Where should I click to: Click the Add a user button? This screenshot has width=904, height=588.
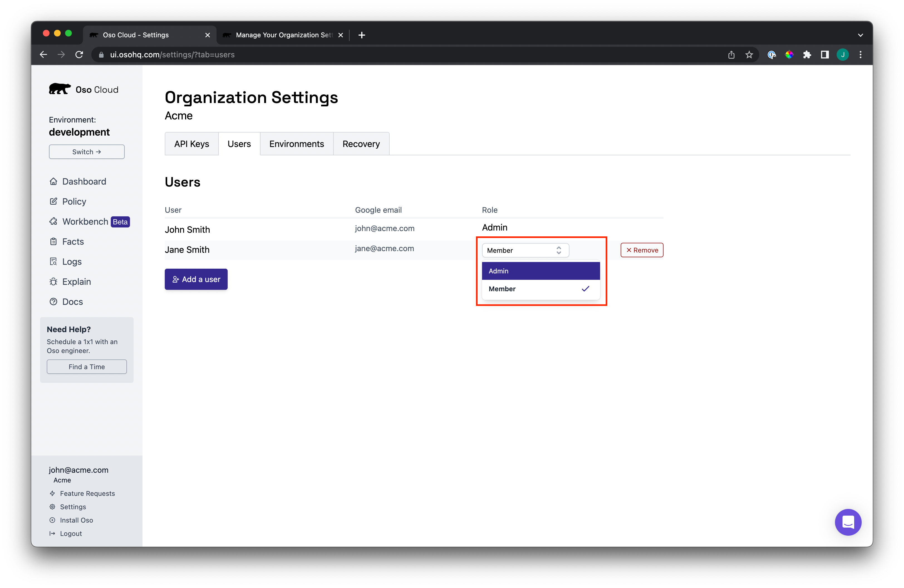pos(196,279)
